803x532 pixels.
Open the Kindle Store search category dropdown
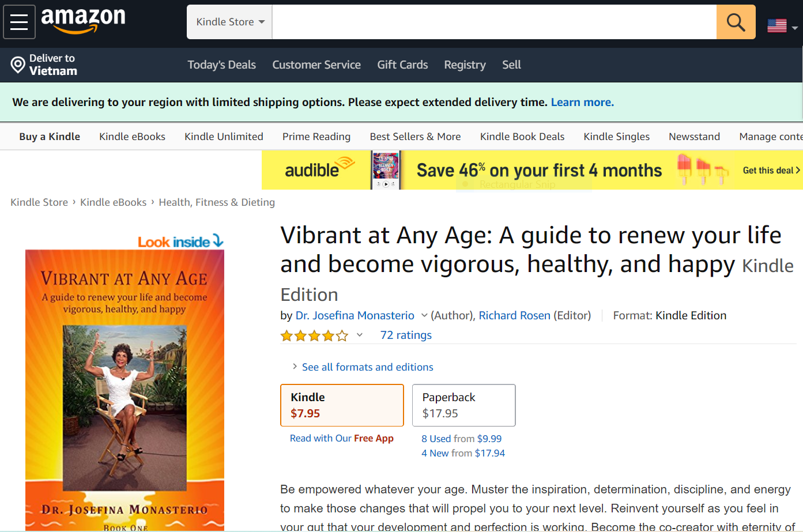[229, 22]
